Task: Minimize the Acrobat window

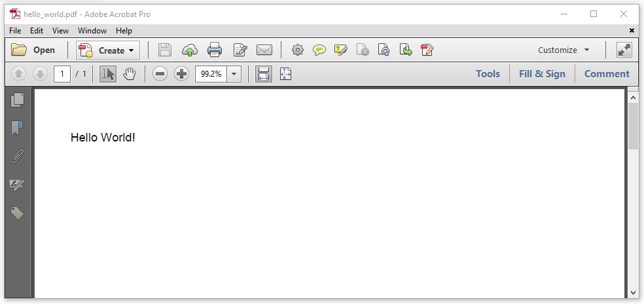Action: point(564,14)
